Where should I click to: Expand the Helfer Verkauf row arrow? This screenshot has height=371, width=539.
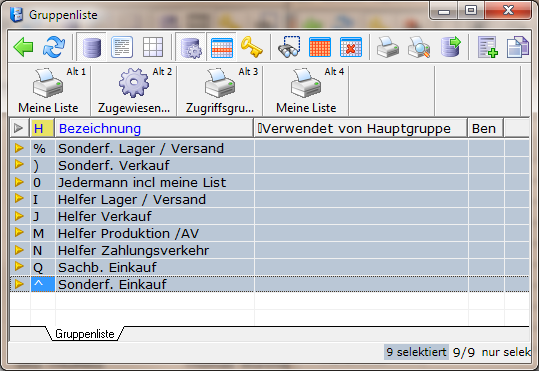[x=19, y=216]
